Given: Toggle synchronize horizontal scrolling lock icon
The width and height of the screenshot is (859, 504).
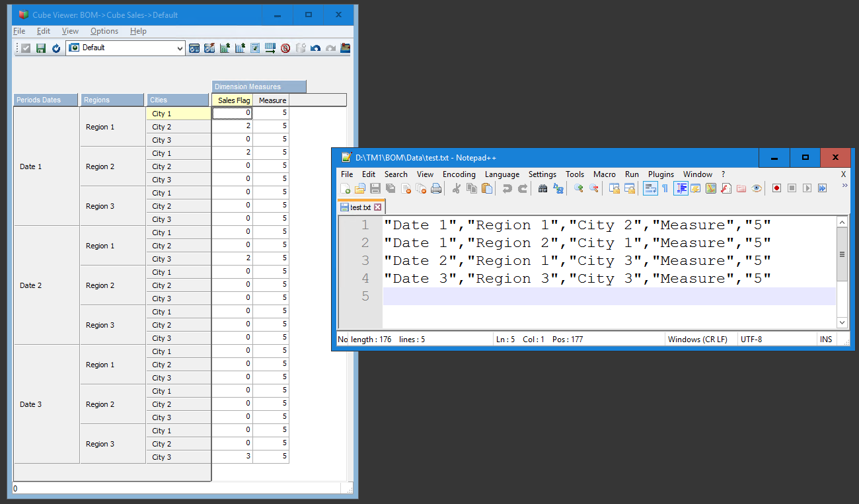Looking at the screenshot, I should [629, 188].
